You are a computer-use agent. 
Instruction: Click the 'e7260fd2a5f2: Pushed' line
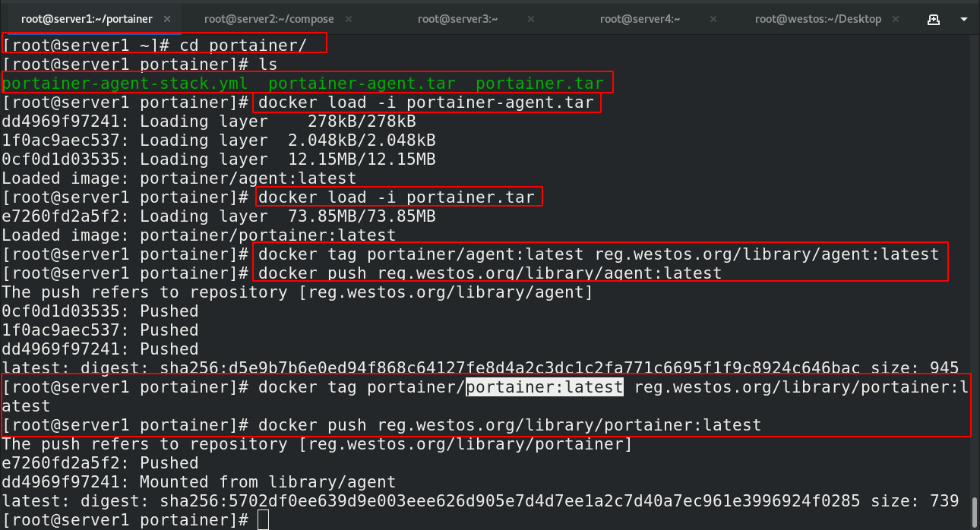click(100, 462)
